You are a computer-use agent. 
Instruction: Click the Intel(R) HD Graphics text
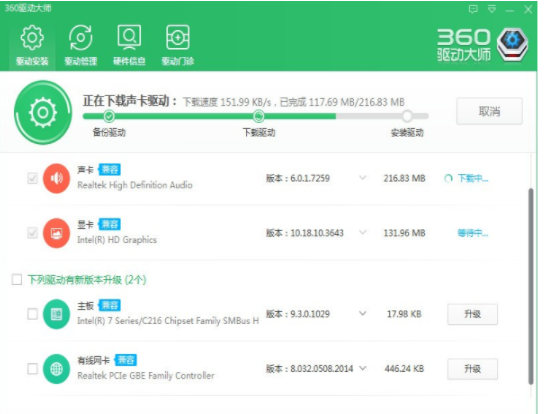pyautogui.click(x=117, y=240)
